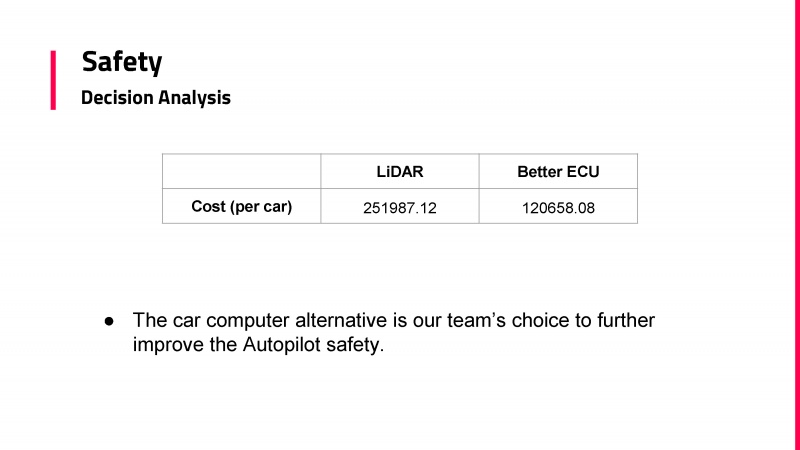Viewport: 800px width, 450px height.
Task: Click the pink vertical bar beside title
Action: tap(53, 80)
